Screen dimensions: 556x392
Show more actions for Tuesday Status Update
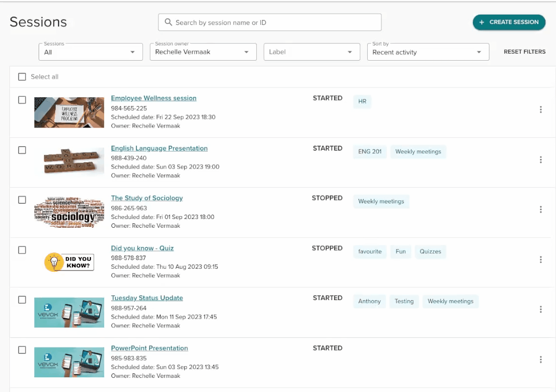point(540,309)
